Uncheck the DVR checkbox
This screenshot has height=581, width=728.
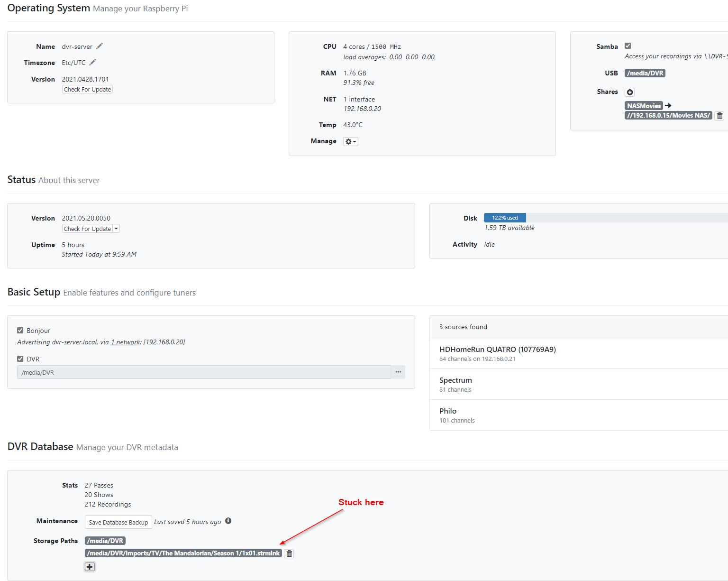(20, 359)
